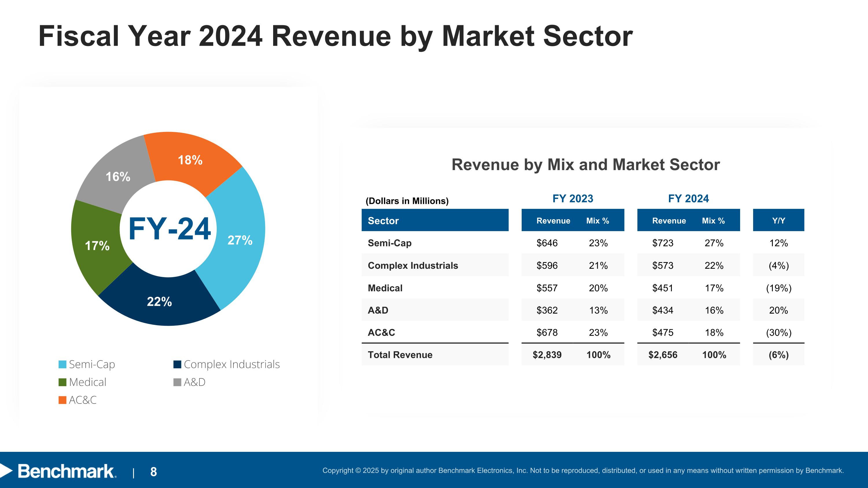Click the AC&C legend label
The height and width of the screenshot is (488, 868).
(x=82, y=400)
